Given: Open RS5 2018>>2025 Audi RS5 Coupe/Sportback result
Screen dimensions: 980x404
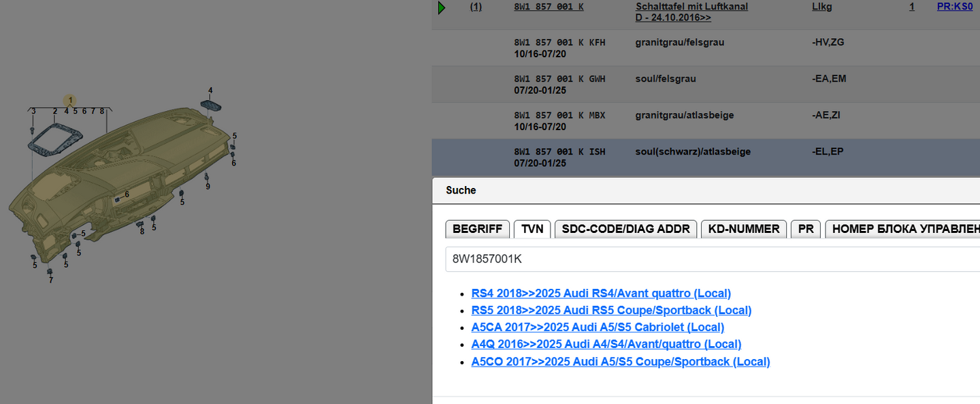Looking at the screenshot, I should (611, 311).
